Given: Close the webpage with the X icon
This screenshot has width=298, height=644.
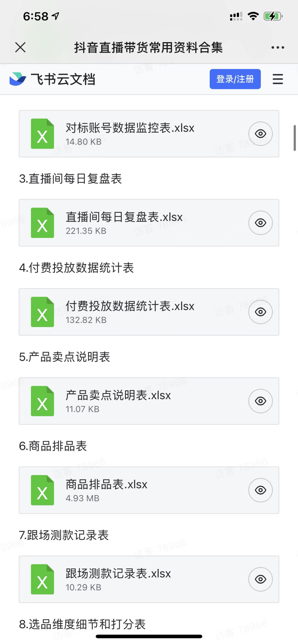Looking at the screenshot, I should 20,47.
